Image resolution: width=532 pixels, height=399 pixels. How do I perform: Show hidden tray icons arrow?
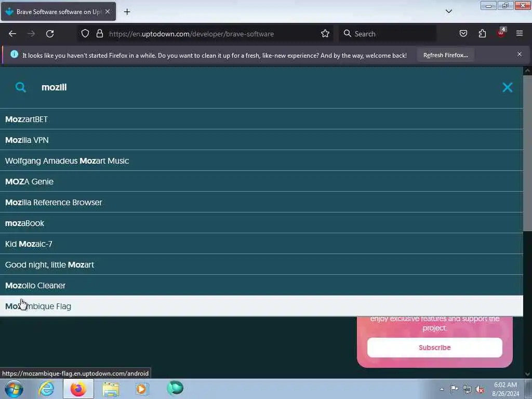pos(442,389)
